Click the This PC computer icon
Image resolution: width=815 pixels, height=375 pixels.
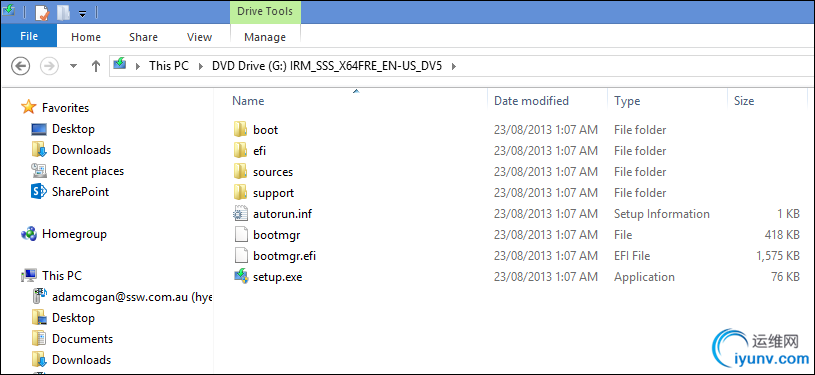pyautogui.click(x=29, y=275)
